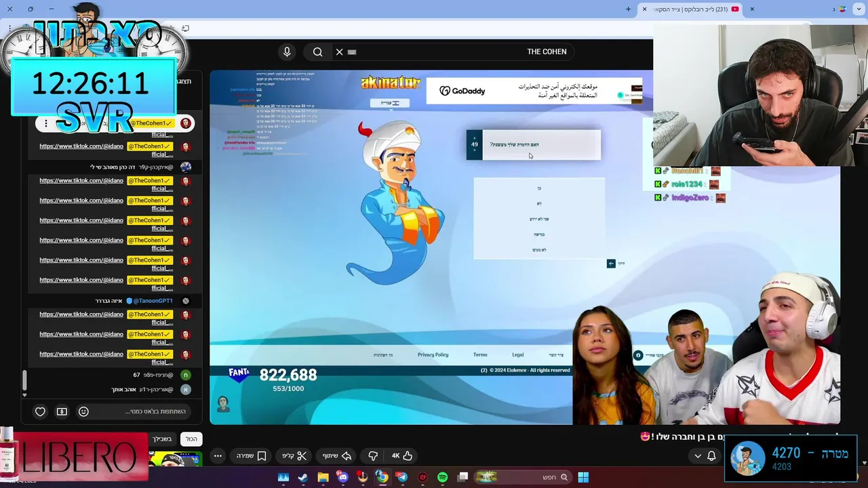Click the live chat message input field

(142, 411)
